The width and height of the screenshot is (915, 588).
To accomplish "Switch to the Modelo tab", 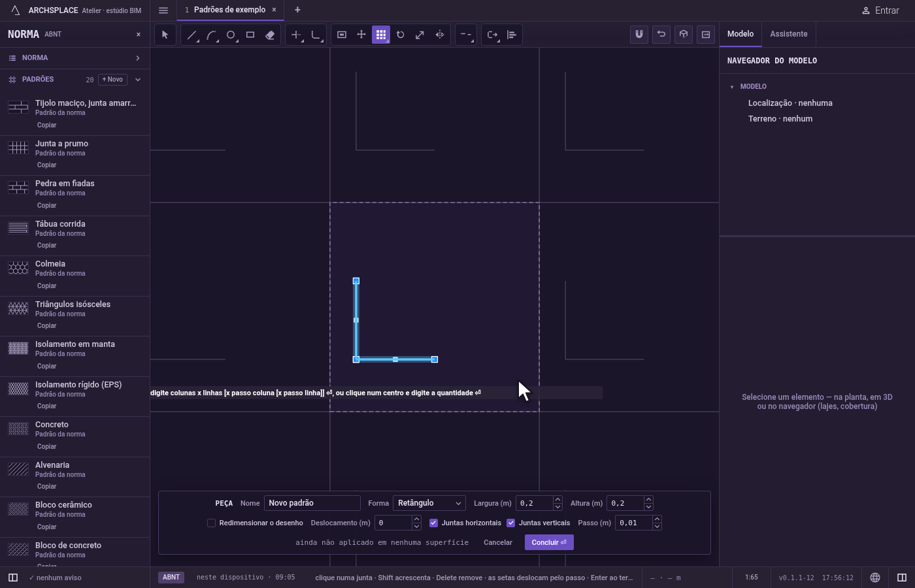I will click(x=740, y=34).
